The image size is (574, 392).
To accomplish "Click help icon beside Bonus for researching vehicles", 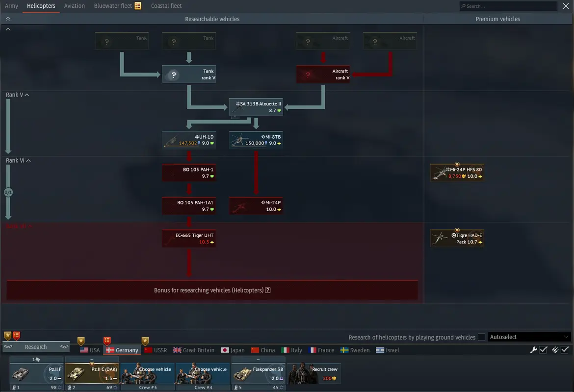I will (x=267, y=290).
